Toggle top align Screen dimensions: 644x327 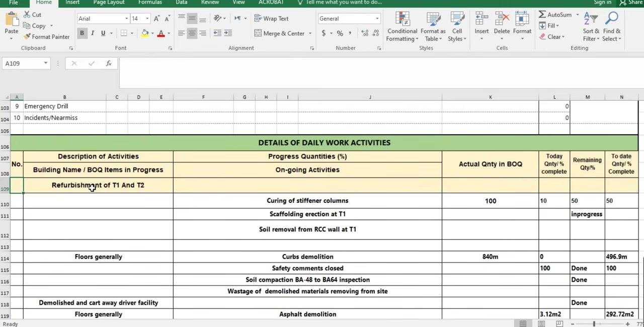(x=181, y=19)
